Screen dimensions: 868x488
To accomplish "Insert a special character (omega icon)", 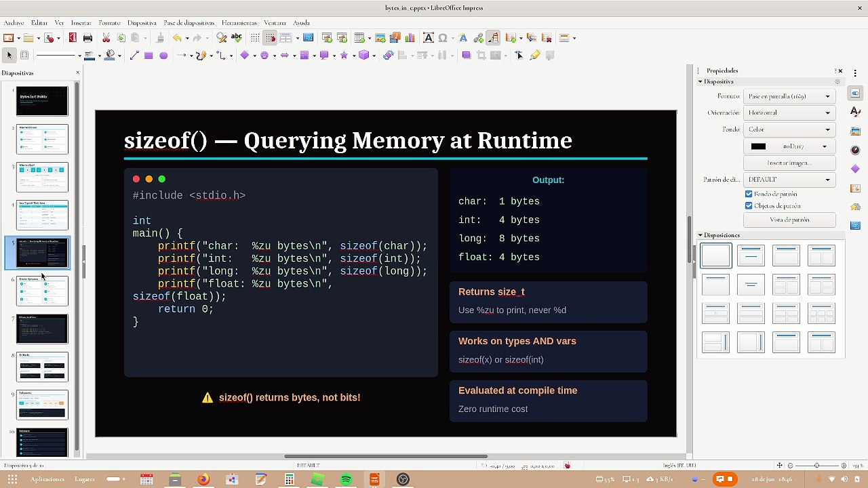I will [443, 38].
